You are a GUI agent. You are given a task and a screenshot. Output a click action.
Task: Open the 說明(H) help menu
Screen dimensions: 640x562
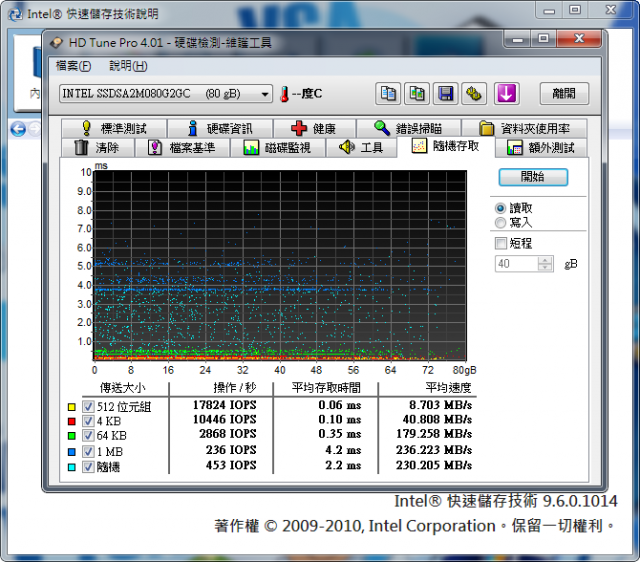128,66
